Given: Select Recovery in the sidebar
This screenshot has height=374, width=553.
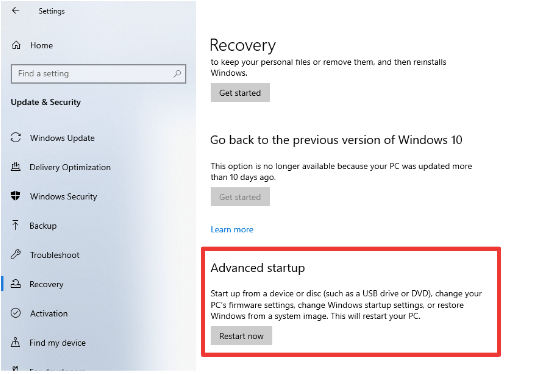Looking at the screenshot, I should click(x=46, y=284).
